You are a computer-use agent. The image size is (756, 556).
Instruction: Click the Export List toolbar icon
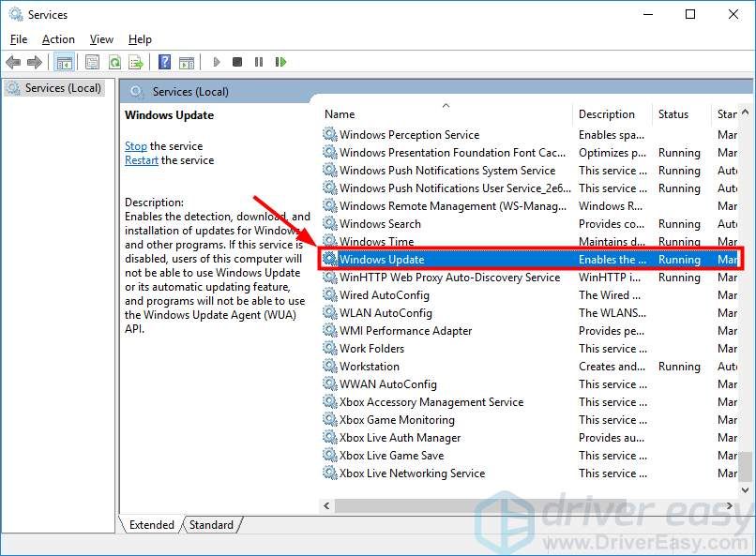tap(136, 62)
